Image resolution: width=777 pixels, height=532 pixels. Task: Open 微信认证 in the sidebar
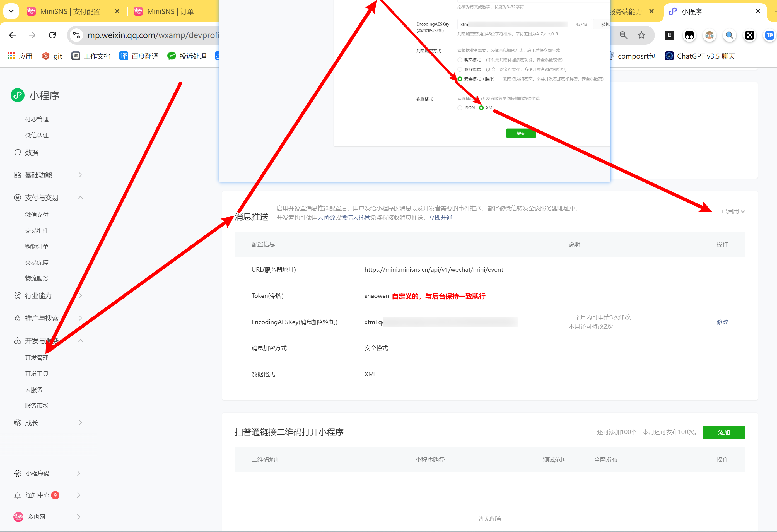[x=37, y=135]
